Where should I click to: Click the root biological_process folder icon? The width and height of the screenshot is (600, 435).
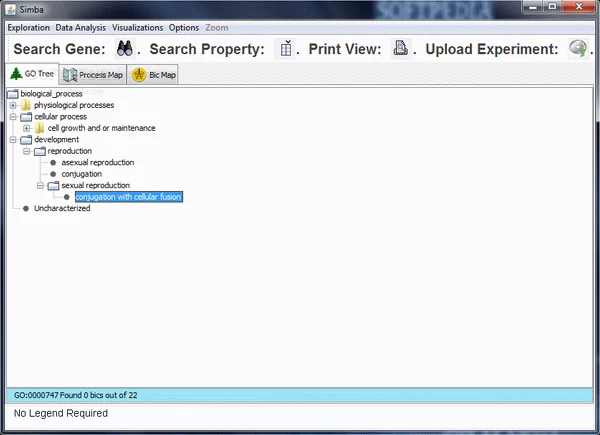(13, 94)
